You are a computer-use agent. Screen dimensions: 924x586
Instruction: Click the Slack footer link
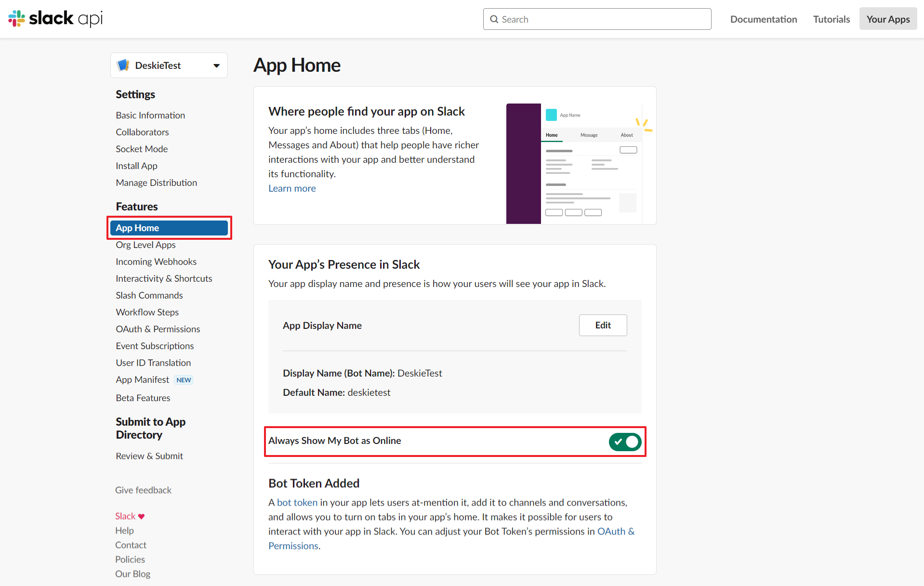coord(125,516)
